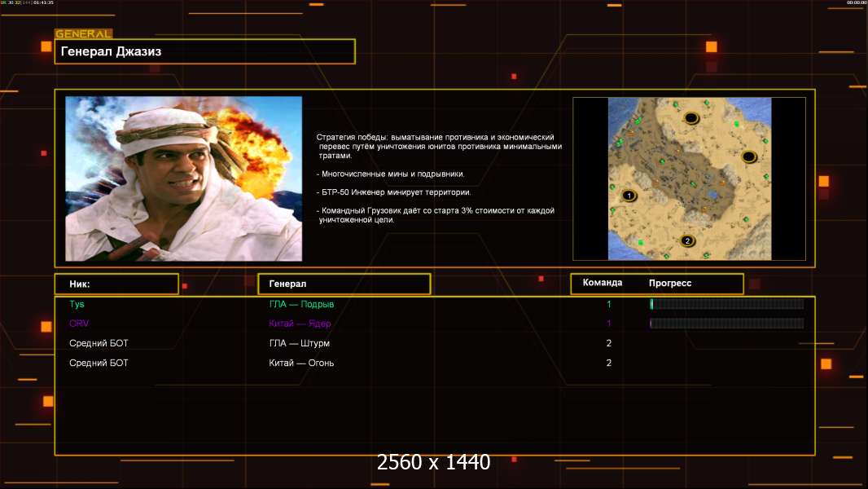
Task: Click General Juhziz portrait image
Action: point(183,178)
